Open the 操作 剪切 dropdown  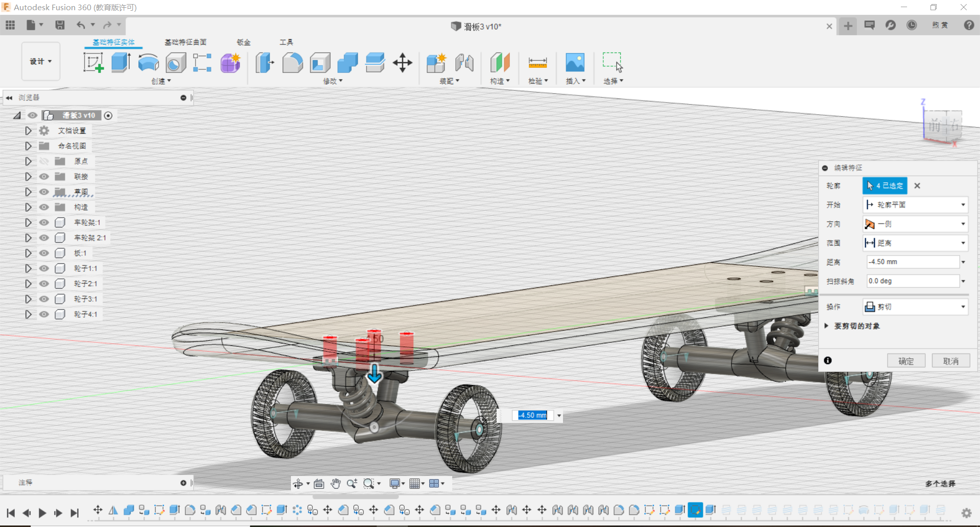pyautogui.click(x=916, y=307)
